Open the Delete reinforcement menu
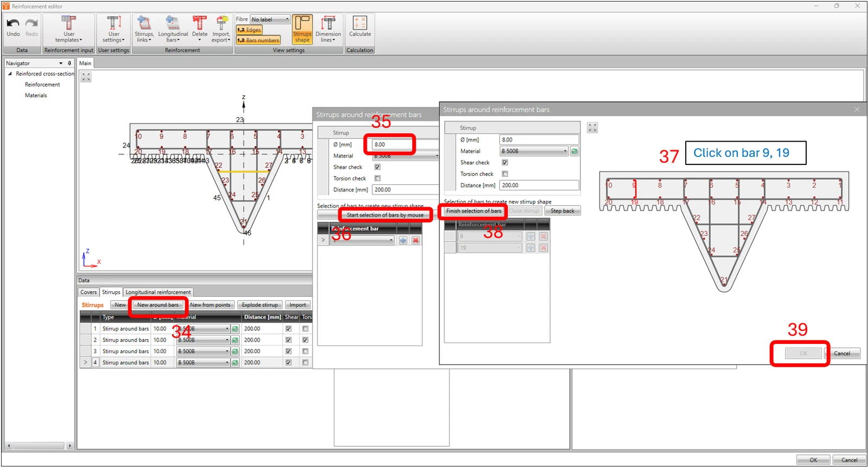868x467 pixels. coord(200,29)
